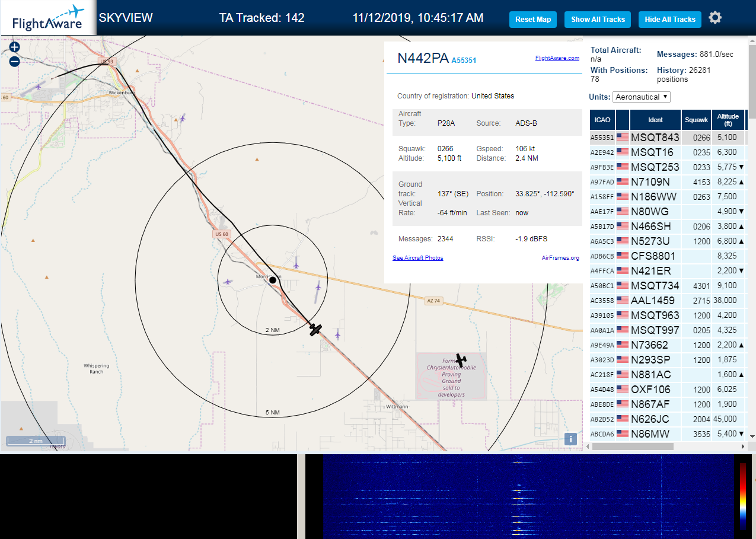756x539 pixels.
Task: Open the Units Aeronautical dropdown
Action: [642, 97]
